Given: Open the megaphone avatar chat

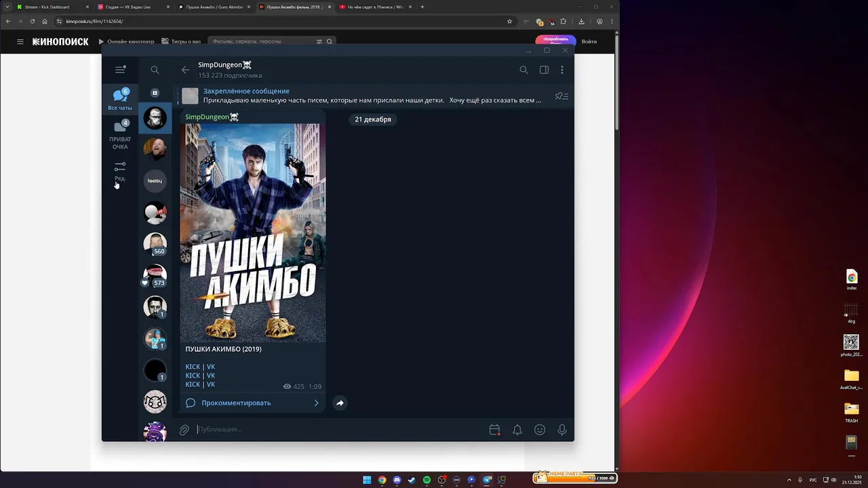Looking at the screenshot, I should point(155,213).
